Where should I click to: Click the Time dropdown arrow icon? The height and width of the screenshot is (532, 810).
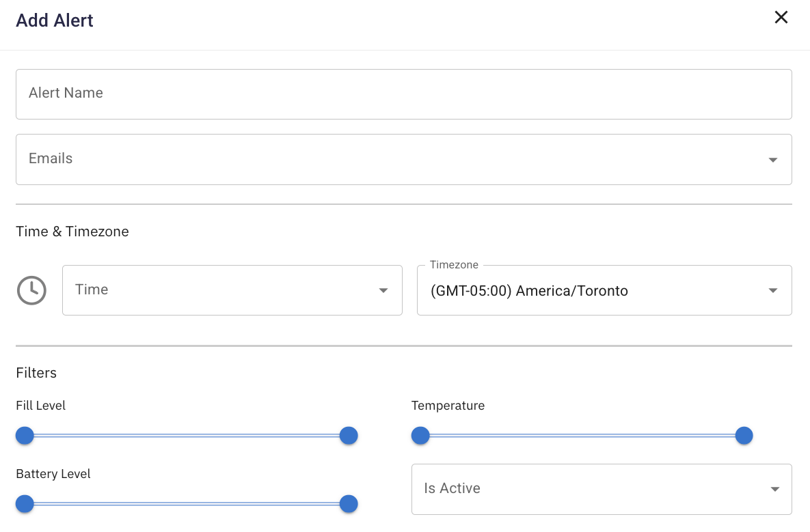tap(383, 291)
